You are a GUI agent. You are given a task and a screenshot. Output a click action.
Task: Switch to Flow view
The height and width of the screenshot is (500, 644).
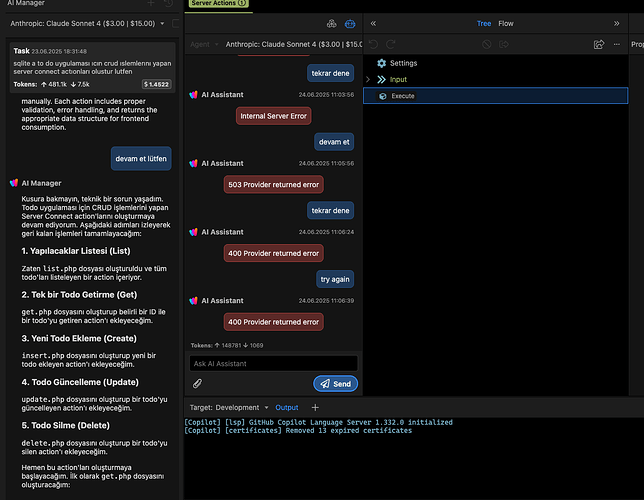[506, 23]
